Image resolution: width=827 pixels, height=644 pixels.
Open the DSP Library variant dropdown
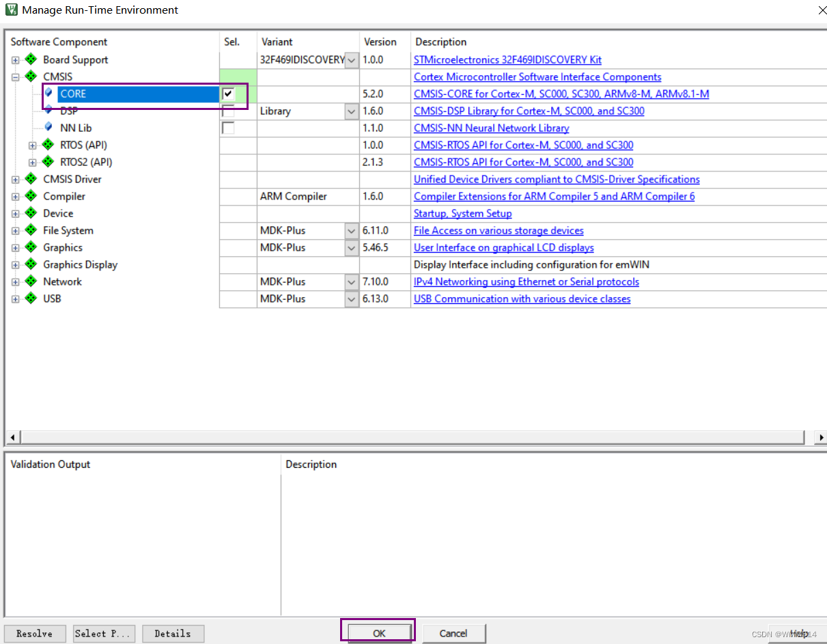tap(351, 111)
